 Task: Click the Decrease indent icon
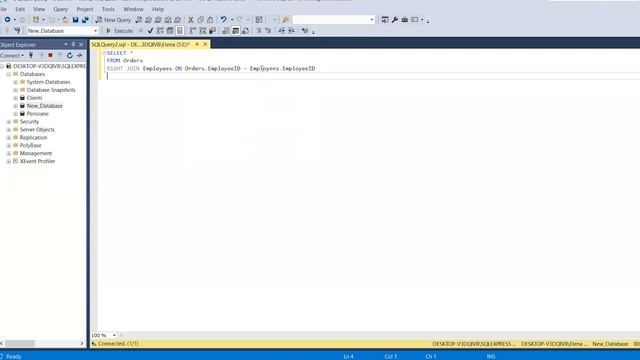281,31
